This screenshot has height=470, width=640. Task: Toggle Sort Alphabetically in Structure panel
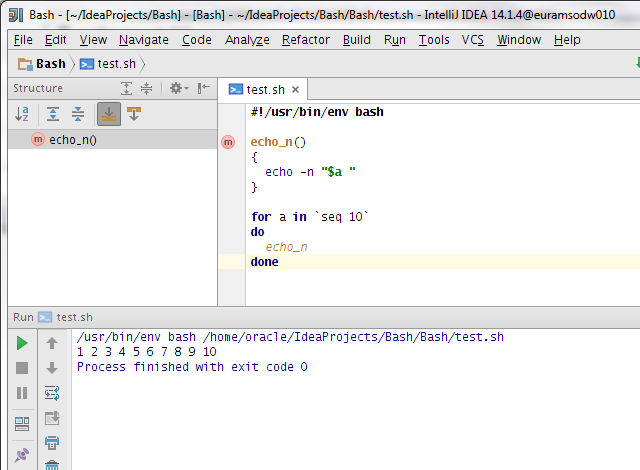pyautogui.click(x=22, y=114)
